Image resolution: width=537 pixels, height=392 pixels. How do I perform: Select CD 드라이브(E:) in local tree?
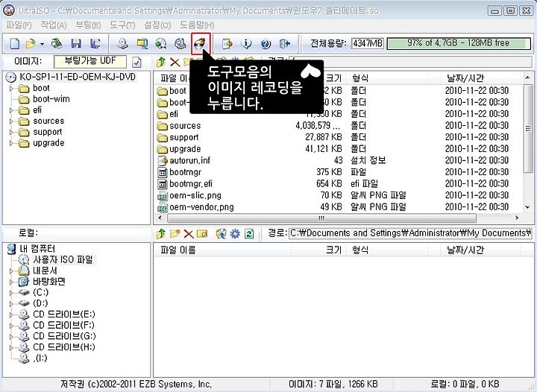click(64, 314)
